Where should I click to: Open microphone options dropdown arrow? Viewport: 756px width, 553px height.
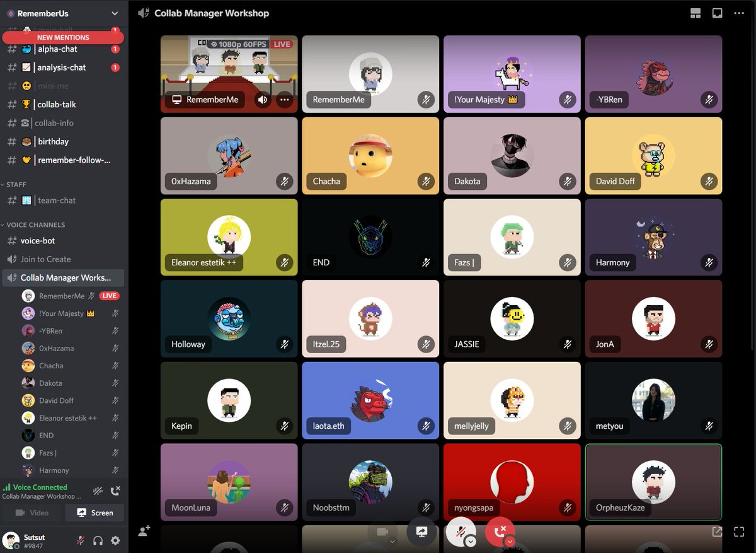pos(471,542)
